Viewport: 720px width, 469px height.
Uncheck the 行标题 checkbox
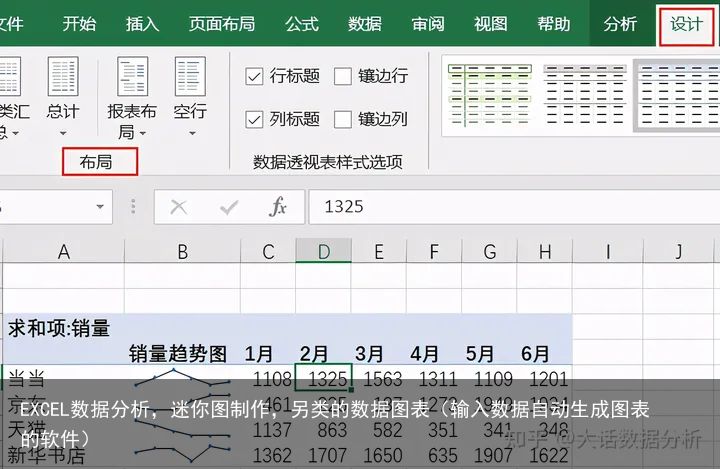pyautogui.click(x=254, y=76)
